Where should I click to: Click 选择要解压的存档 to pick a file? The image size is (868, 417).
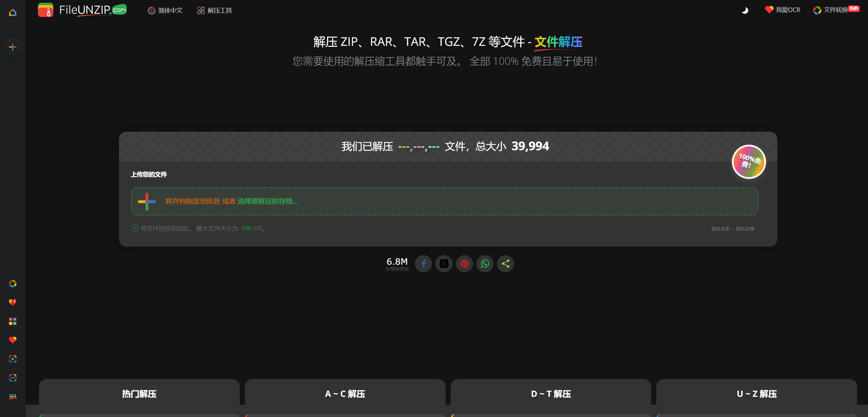[267, 201]
